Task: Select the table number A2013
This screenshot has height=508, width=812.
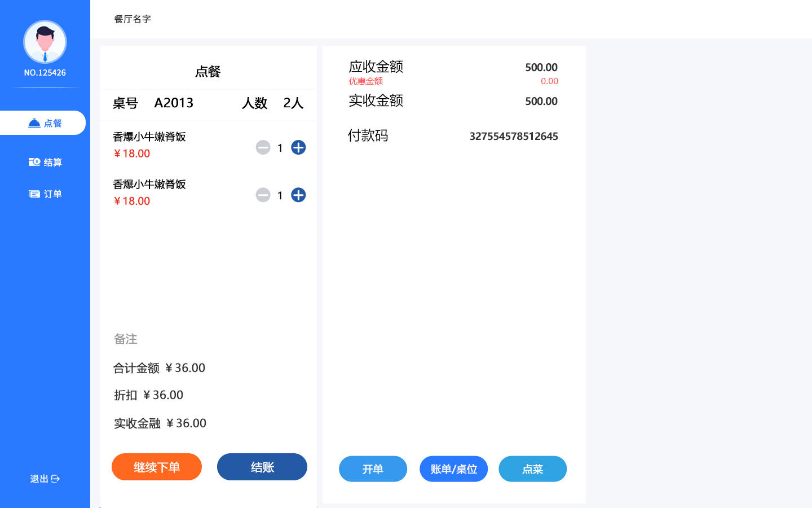Action: (174, 103)
